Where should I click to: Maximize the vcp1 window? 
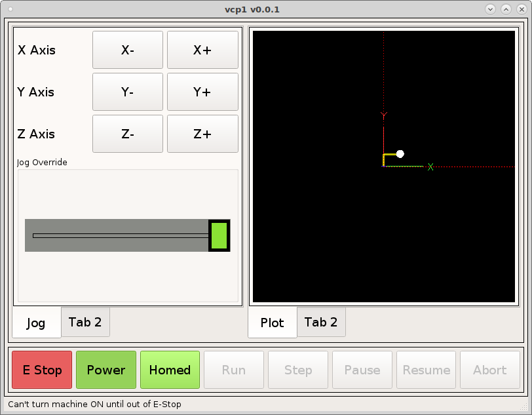[x=506, y=9]
